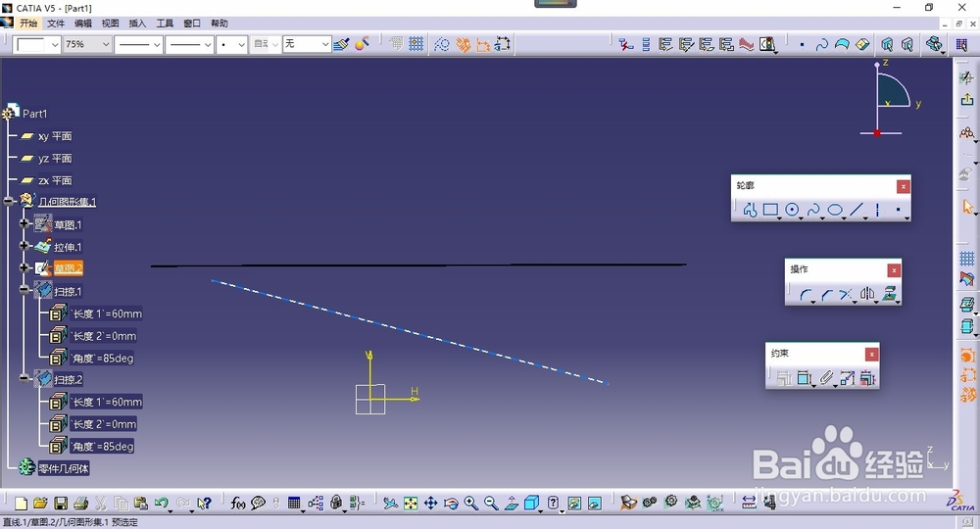Screen dimensions: 980x529
Task: Click the isometric view cube icon
Action: (531, 503)
